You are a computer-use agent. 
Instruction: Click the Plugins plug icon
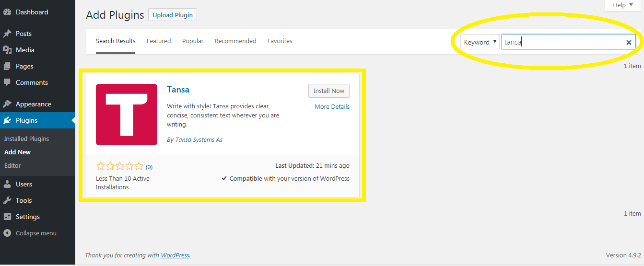click(7, 120)
